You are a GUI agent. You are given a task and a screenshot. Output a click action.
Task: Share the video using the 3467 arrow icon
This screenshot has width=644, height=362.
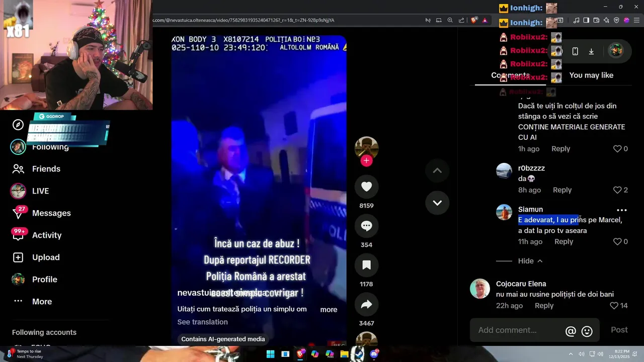(366, 304)
